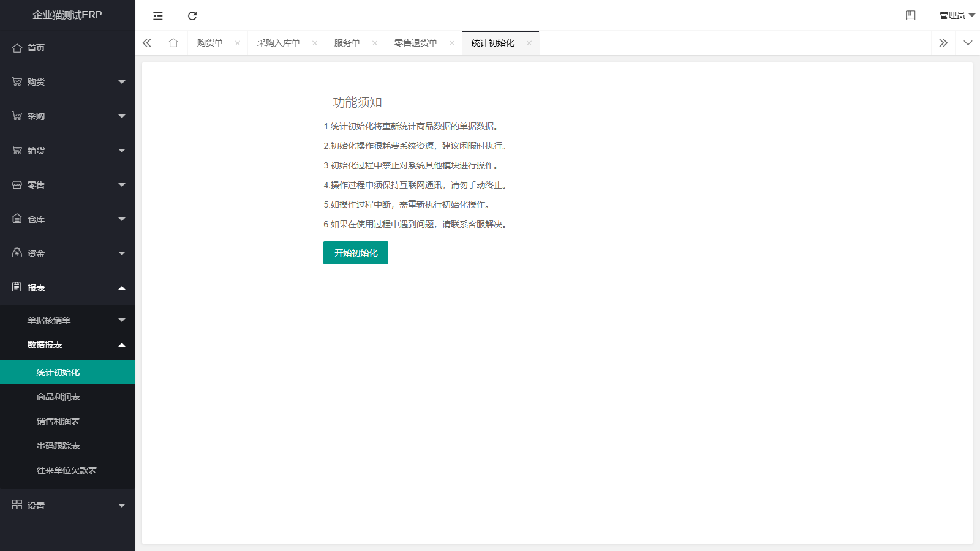980x551 pixels.
Task: Click the 开始初始化 button
Action: 356,253
